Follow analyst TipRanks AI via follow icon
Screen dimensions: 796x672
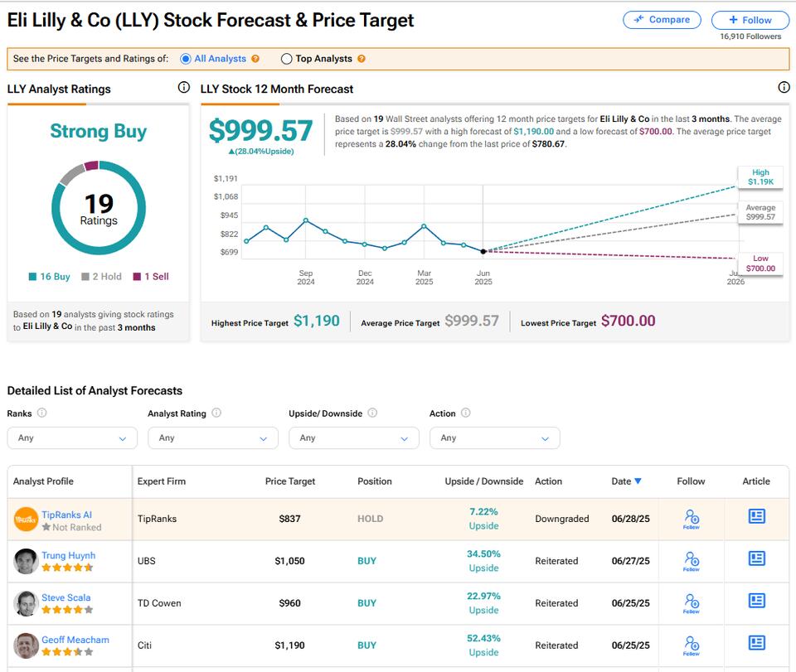tap(692, 519)
